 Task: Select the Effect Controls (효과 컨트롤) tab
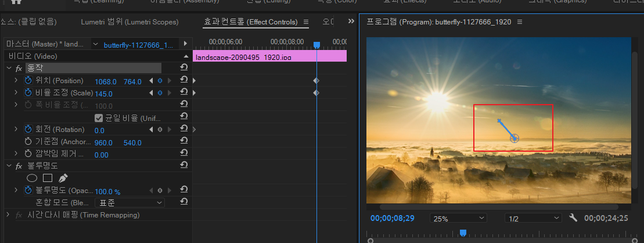click(250, 22)
